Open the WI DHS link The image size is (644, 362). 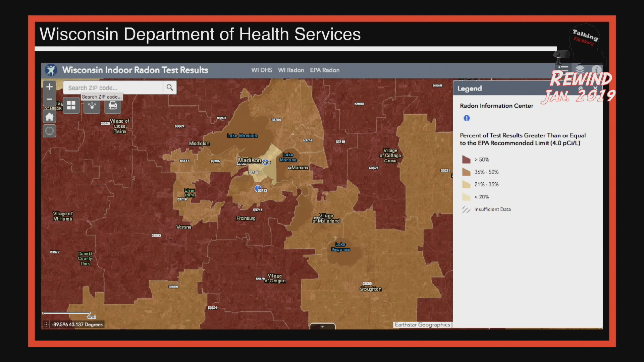[262, 70]
